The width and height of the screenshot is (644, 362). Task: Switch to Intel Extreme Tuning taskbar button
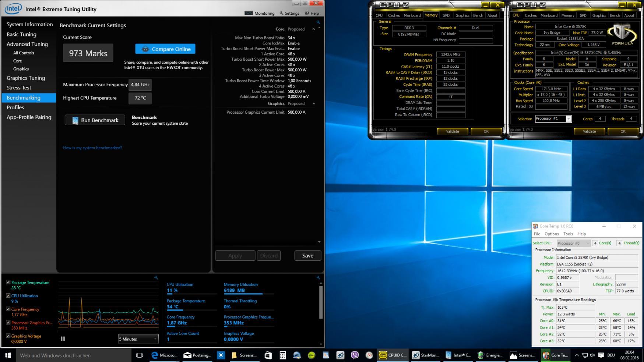[x=458, y=355]
